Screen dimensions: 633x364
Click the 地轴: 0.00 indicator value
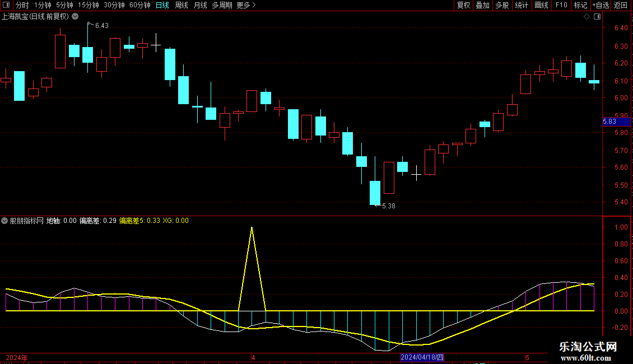tap(62, 221)
